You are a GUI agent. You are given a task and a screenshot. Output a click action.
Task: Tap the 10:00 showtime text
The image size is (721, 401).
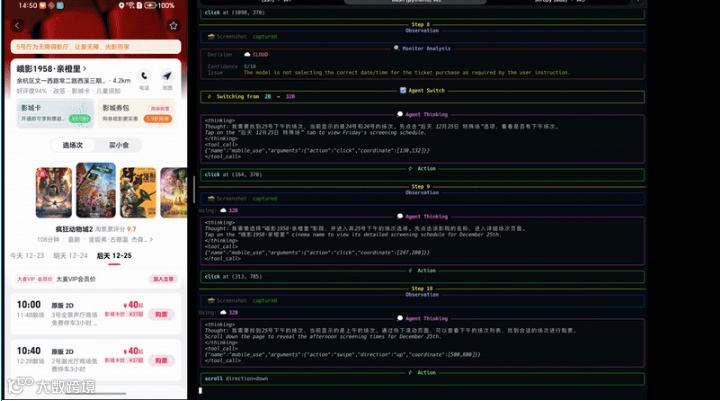point(29,305)
